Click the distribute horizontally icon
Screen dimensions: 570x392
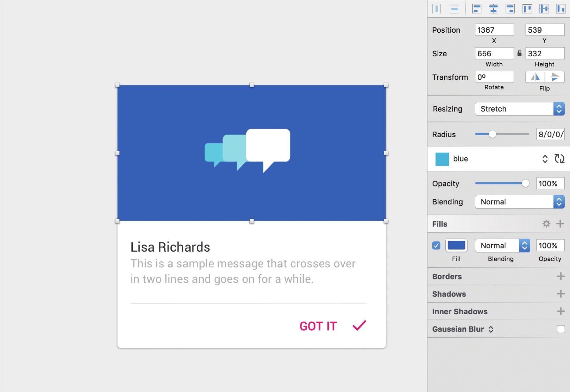click(437, 9)
